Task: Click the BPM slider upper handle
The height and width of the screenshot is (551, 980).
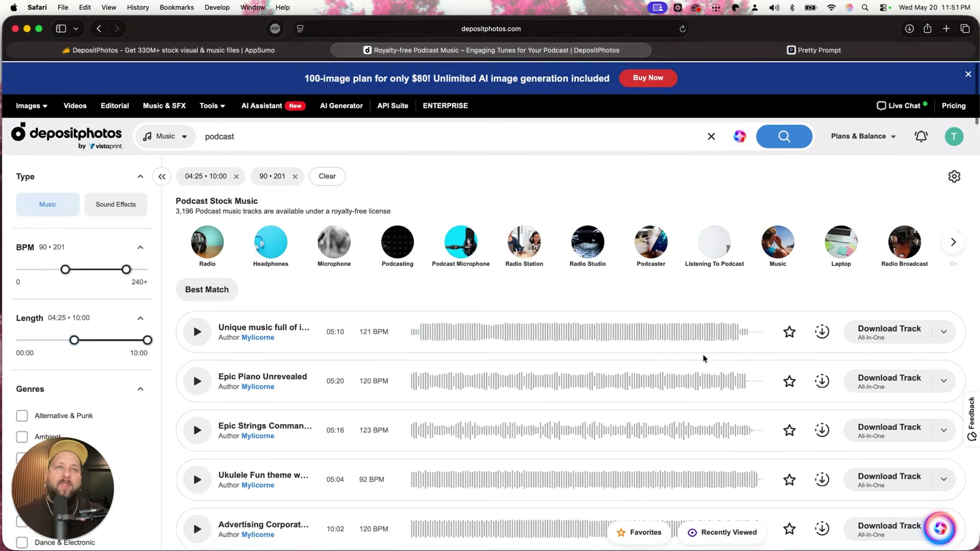Action: click(x=126, y=269)
